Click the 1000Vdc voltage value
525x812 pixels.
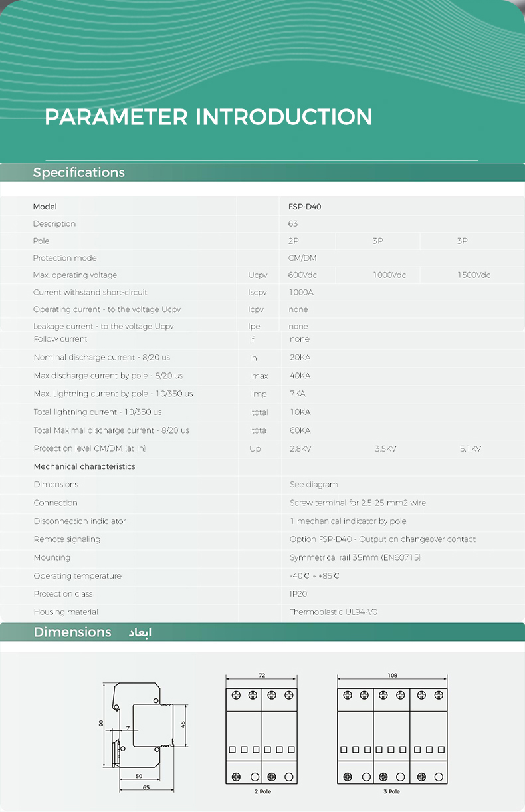[x=389, y=275]
